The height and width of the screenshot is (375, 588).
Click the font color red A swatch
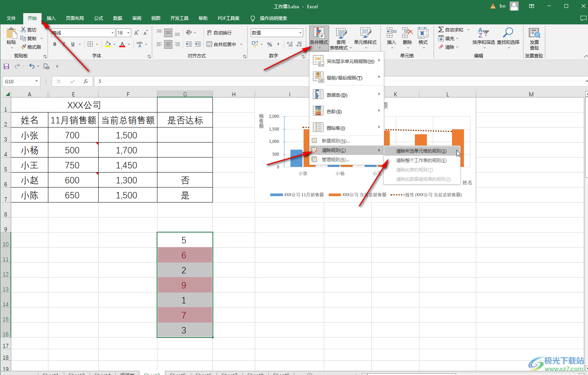click(122, 44)
